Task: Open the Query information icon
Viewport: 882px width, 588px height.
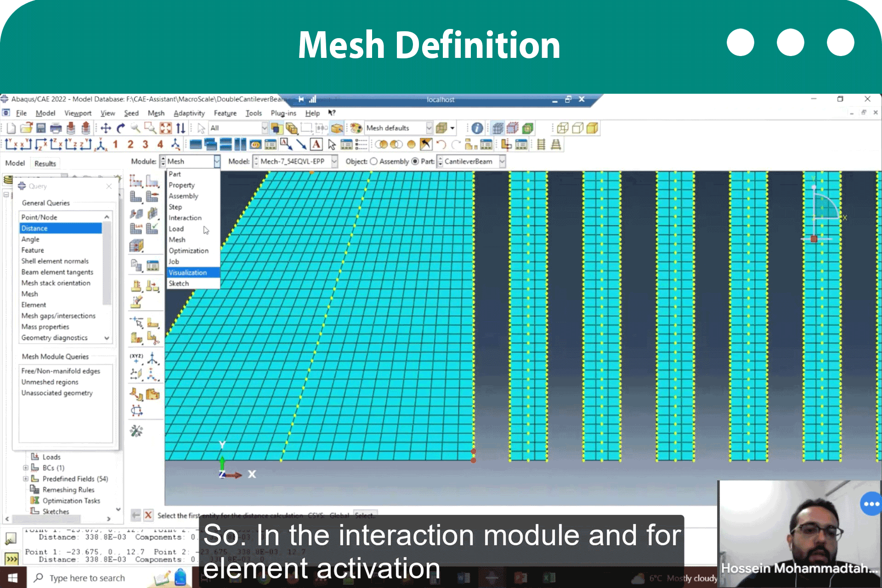Action: point(477,128)
